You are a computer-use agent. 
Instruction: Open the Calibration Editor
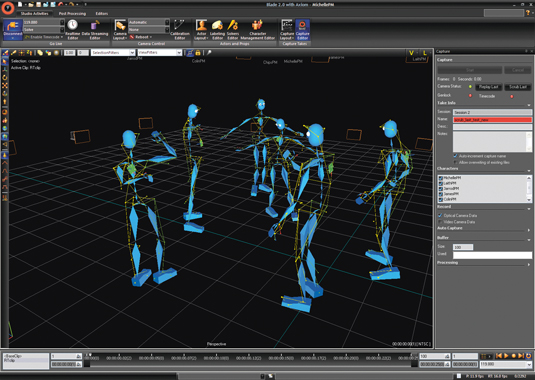coord(179,30)
